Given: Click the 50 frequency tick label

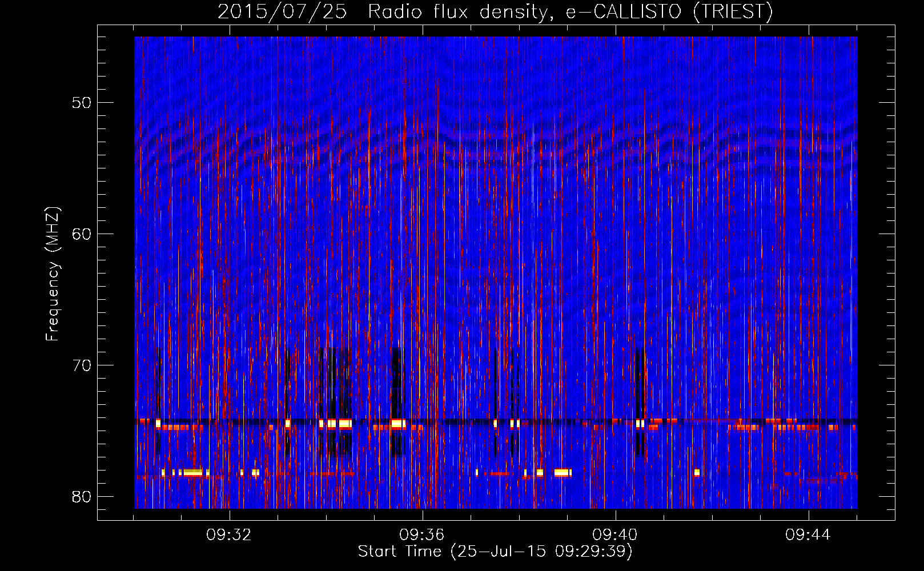Looking at the screenshot, I should [82, 103].
